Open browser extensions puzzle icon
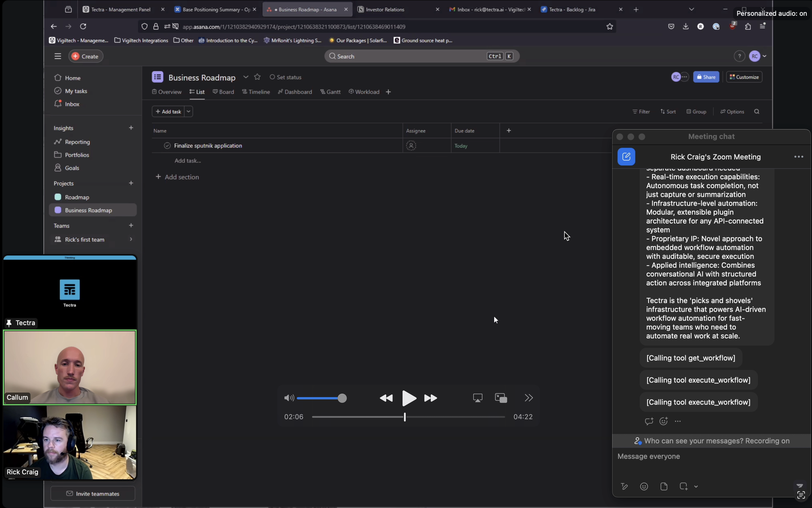Image resolution: width=812 pixels, height=508 pixels. point(748,26)
